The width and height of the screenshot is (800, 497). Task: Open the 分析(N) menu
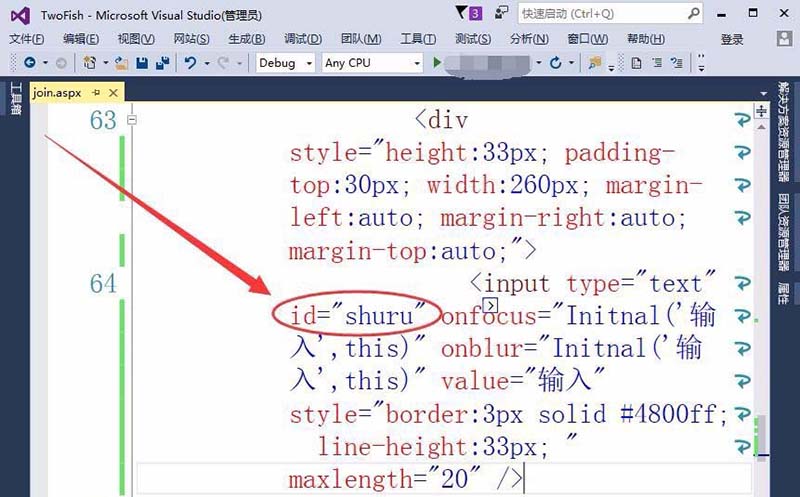[529, 39]
